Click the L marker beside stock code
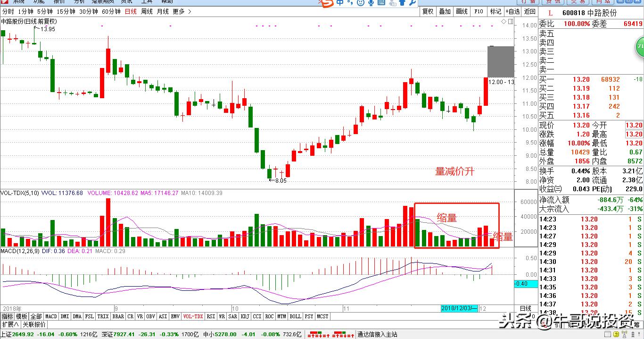The width and height of the screenshot is (644, 339). pos(550,13)
